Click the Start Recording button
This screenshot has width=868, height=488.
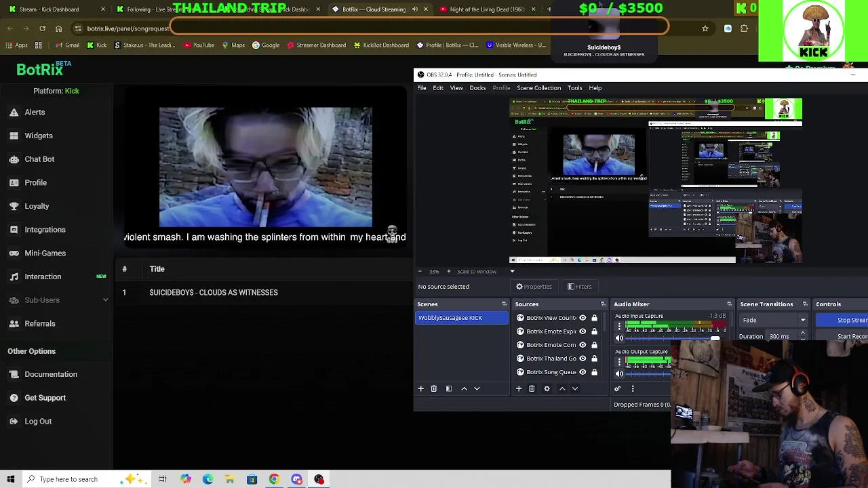click(842, 336)
